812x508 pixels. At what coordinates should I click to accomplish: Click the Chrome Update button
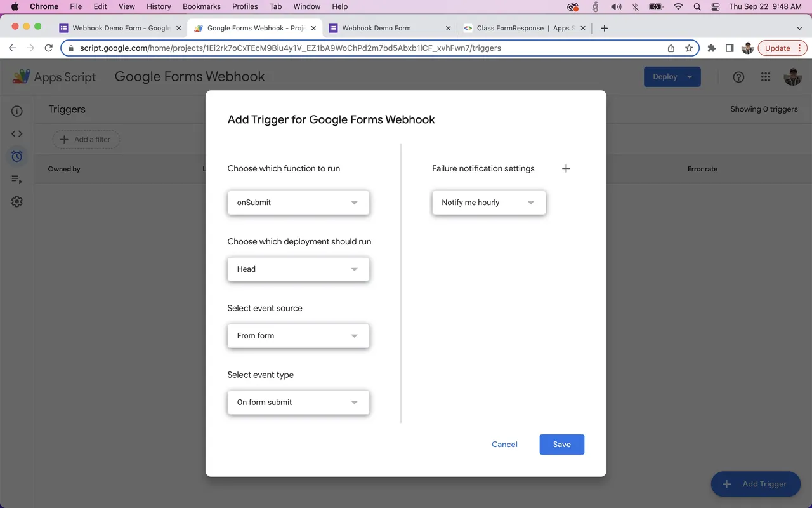pos(782,48)
